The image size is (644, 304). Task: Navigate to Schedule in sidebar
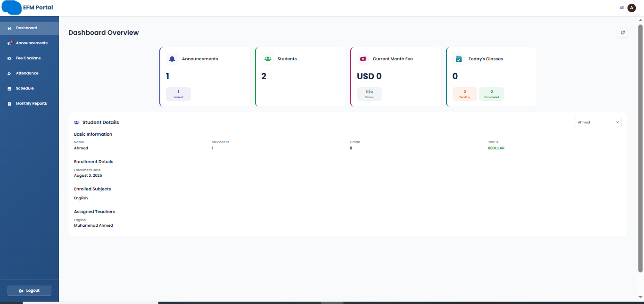pos(25,88)
